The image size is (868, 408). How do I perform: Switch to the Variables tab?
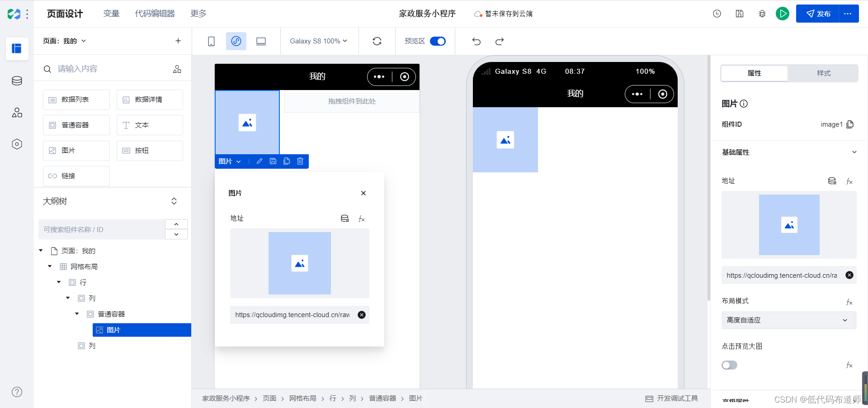pos(111,14)
